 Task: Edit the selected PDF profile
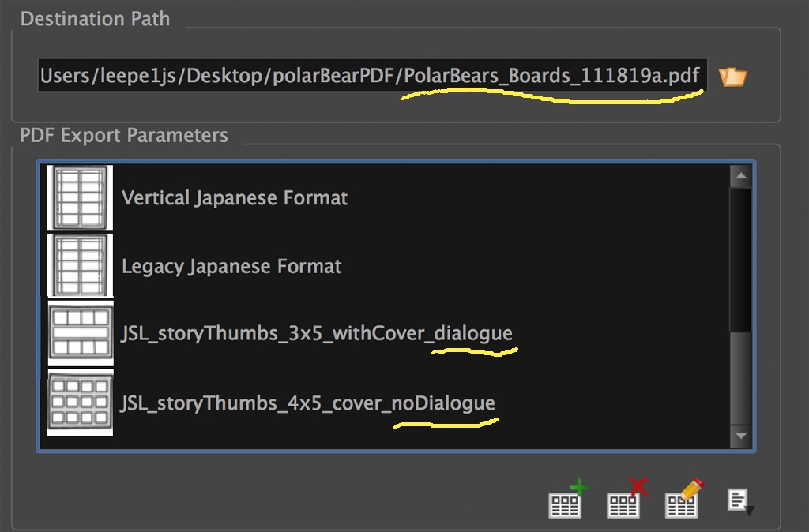pyautogui.click(x=683, y=499)
